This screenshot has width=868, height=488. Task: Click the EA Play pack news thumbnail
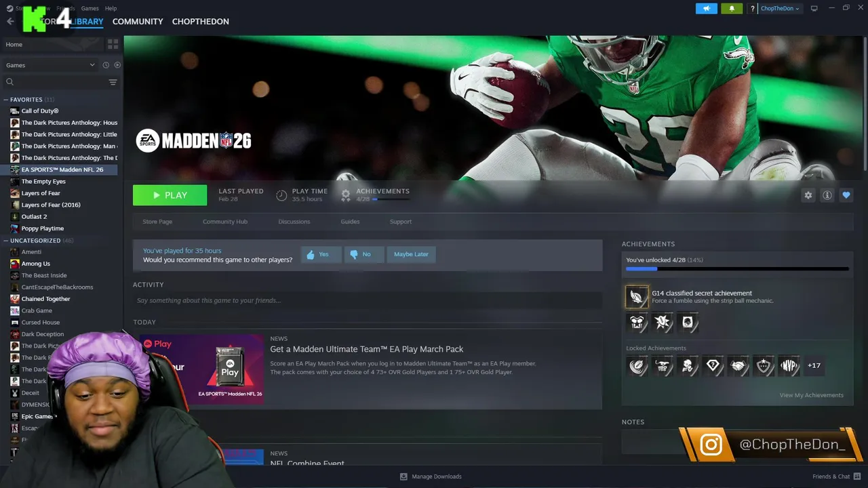[x=202, y=369]
